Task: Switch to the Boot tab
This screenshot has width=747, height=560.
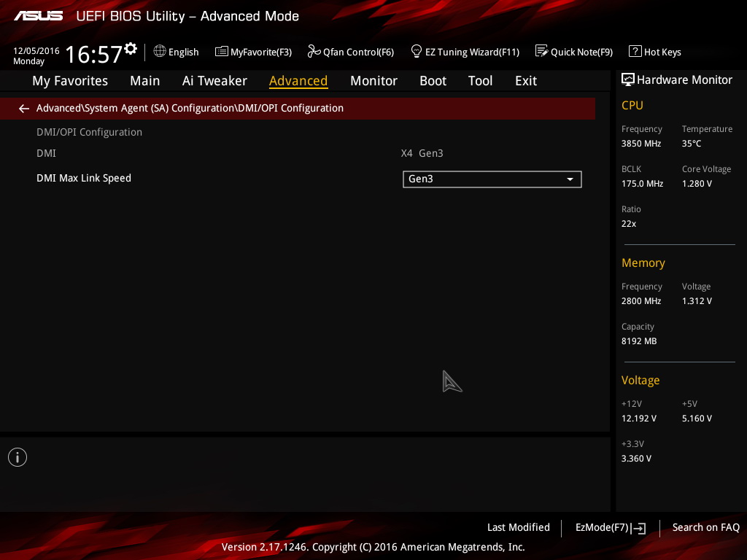Action: click(433, 81)
